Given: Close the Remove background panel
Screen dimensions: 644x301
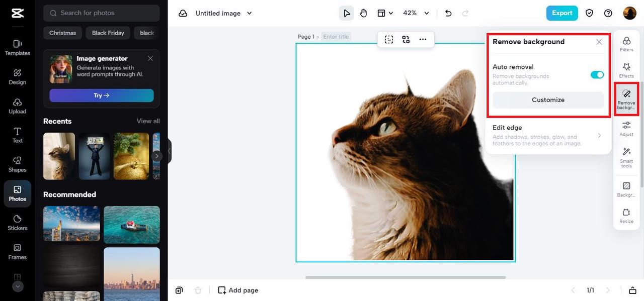Looking at the screenshot, I should point(599,42).
